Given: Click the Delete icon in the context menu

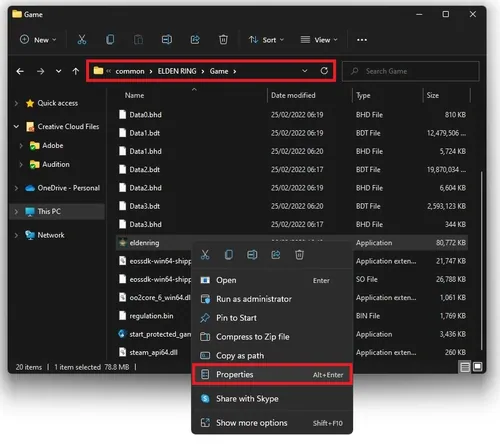Looking at the screenshot, I should pos(299,255).
